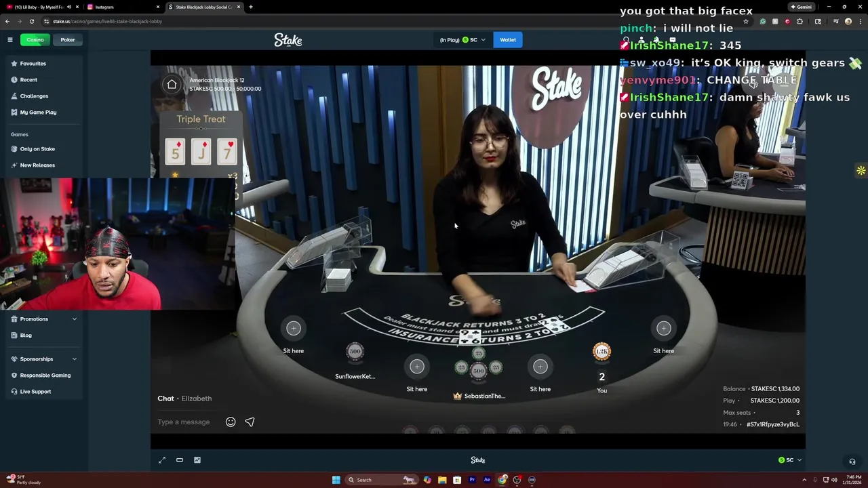Click the yellow-green sparkle extension icon

pyautogui.click(x=861, y=171)
